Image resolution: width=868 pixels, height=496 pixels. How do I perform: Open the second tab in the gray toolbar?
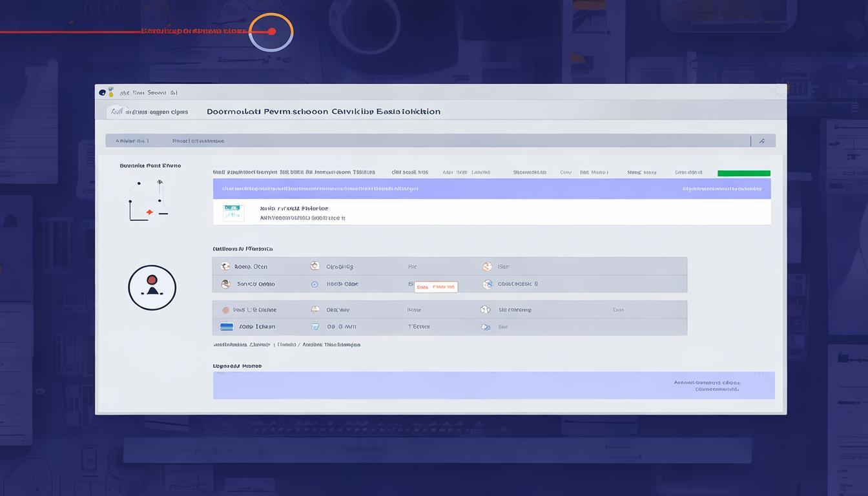(x=198, y=141)
